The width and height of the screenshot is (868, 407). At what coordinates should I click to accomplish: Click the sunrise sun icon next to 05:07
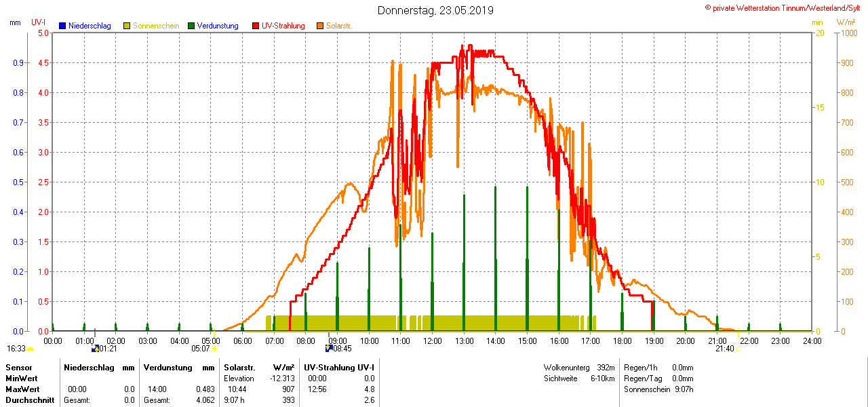(x=214, y=349)
